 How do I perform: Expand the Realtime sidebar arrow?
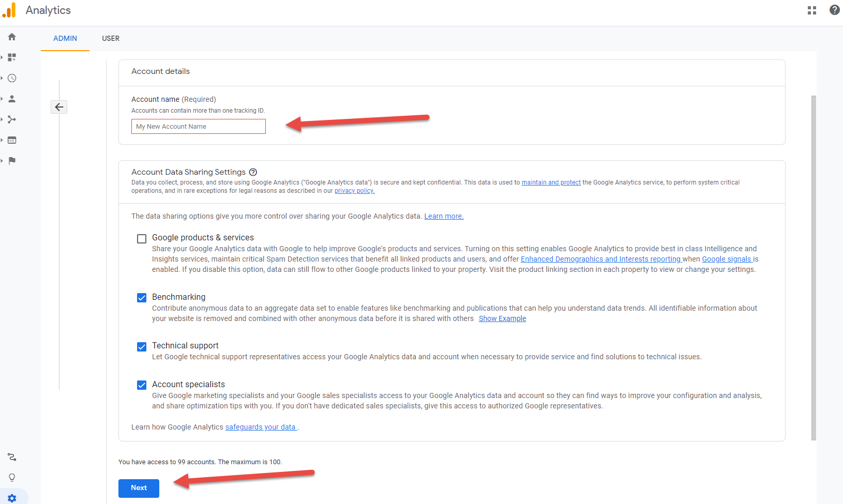click(2, 78)
